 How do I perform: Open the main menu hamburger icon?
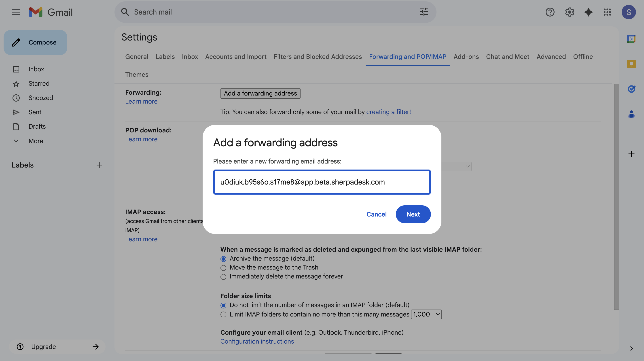[x=16, y=12]
